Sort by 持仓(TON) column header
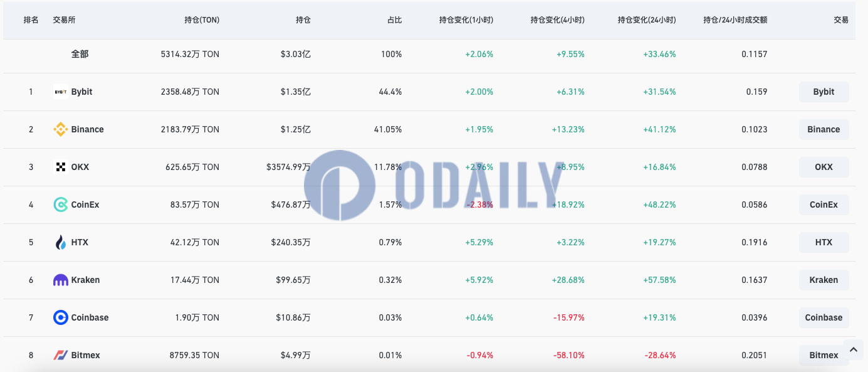 [202, 20]
